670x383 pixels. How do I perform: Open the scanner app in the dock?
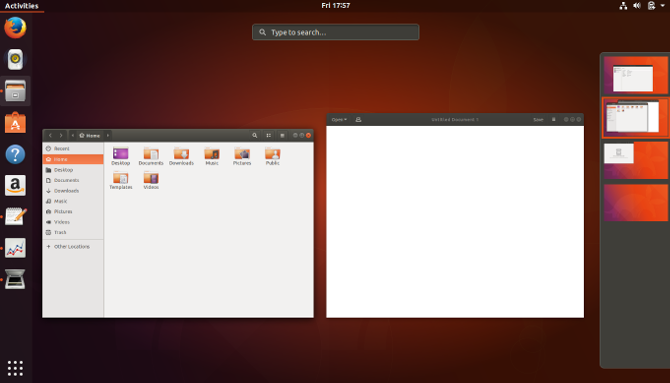[15, 280]
